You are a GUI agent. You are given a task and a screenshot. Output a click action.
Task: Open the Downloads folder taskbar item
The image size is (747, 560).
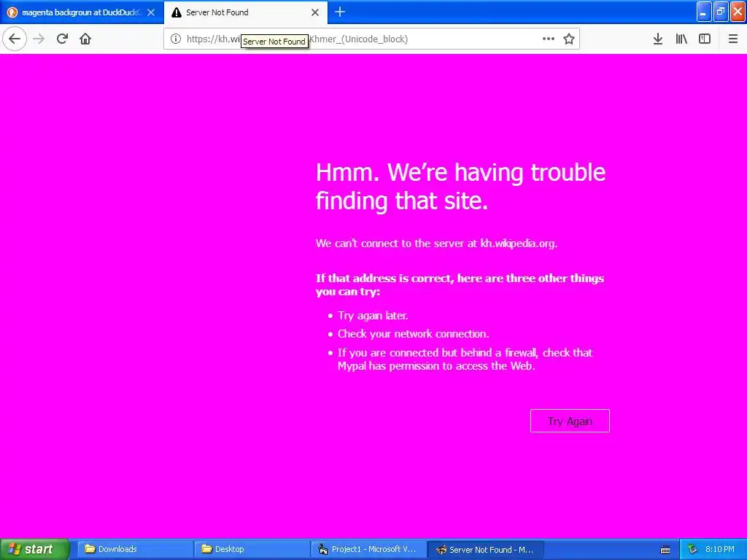click(134, 549)
